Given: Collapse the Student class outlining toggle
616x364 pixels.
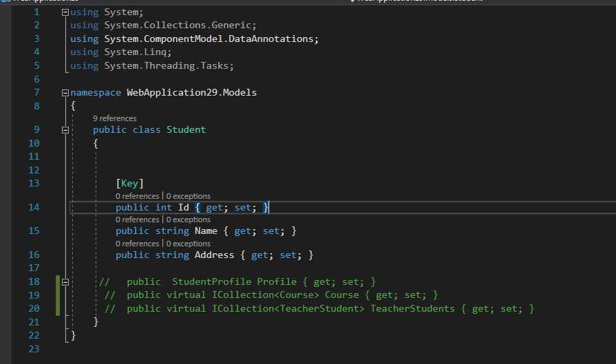Looking at the screenshot, I should click(65, 130).
